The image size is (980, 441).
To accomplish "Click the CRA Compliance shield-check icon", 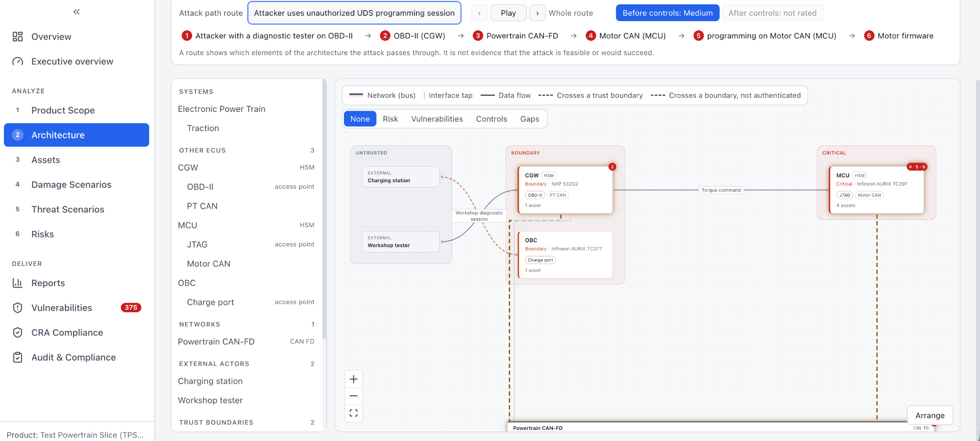I will click(x=18, y=332).
